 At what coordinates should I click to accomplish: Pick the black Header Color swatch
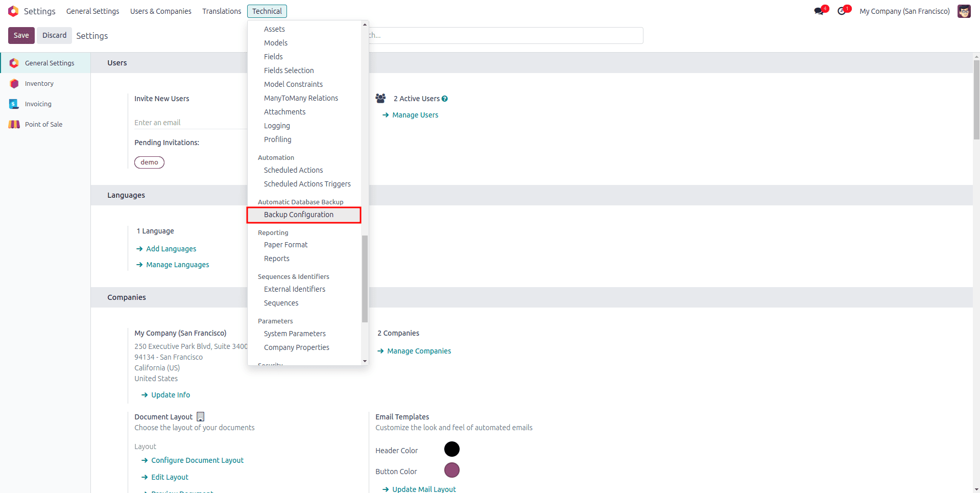point(451,450)
